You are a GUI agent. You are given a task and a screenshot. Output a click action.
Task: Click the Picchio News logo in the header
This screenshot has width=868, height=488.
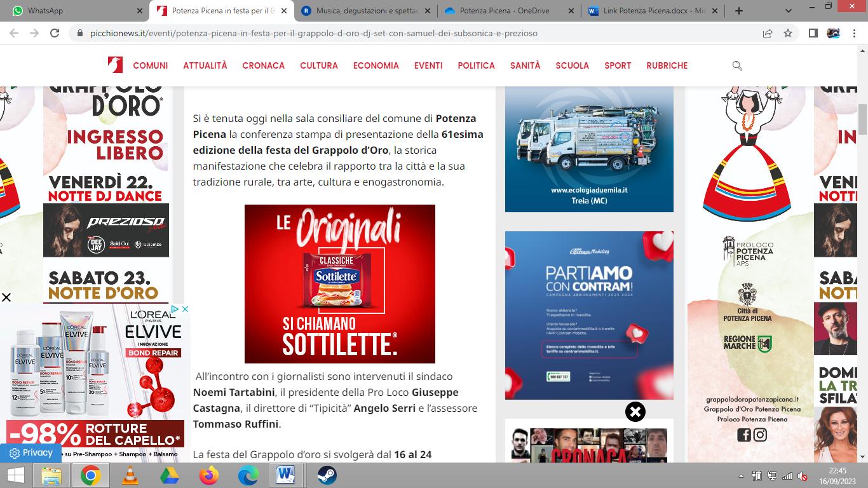coord(115,65)
